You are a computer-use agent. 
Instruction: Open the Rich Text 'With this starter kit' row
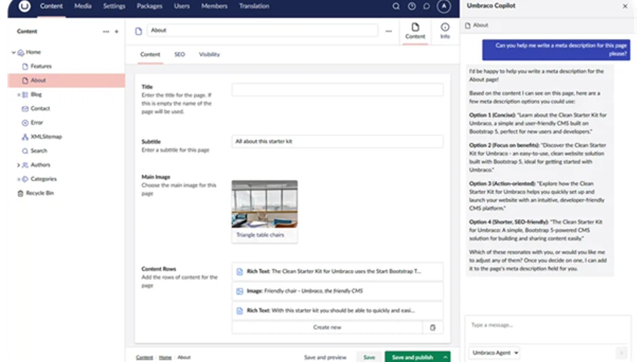click(337, 311)
